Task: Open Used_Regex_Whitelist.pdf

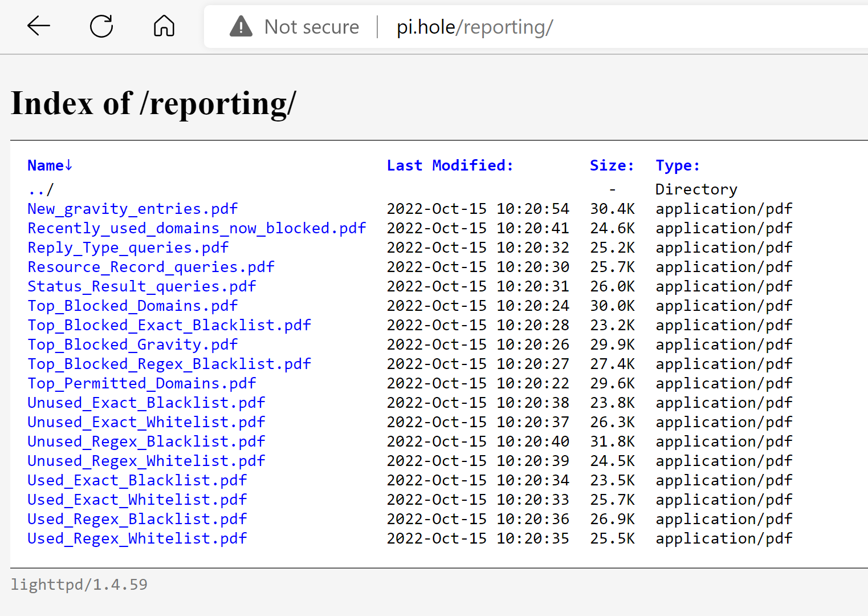Action: [x=137, y=538]
